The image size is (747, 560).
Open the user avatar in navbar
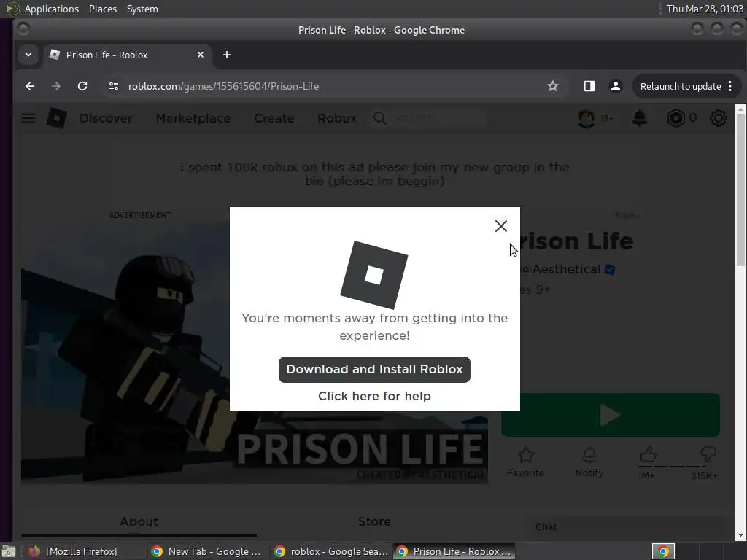click(x=587, y=118)
